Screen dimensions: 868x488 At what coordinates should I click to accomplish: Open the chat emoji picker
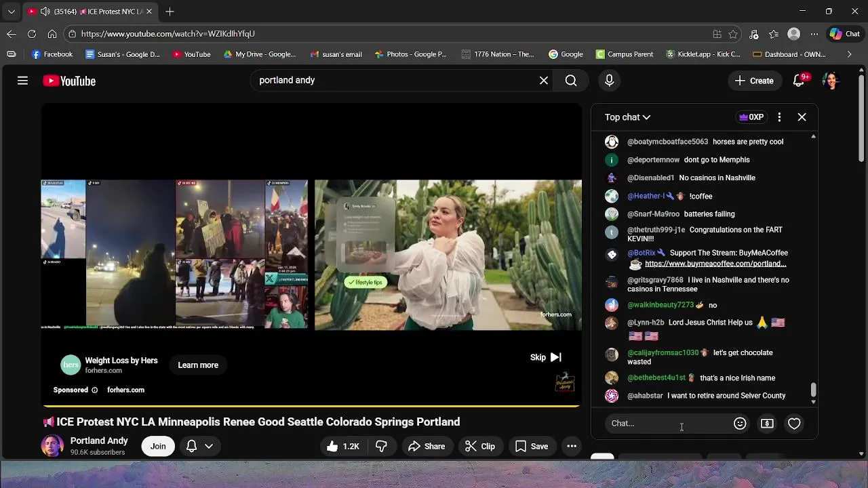(740, 424)
